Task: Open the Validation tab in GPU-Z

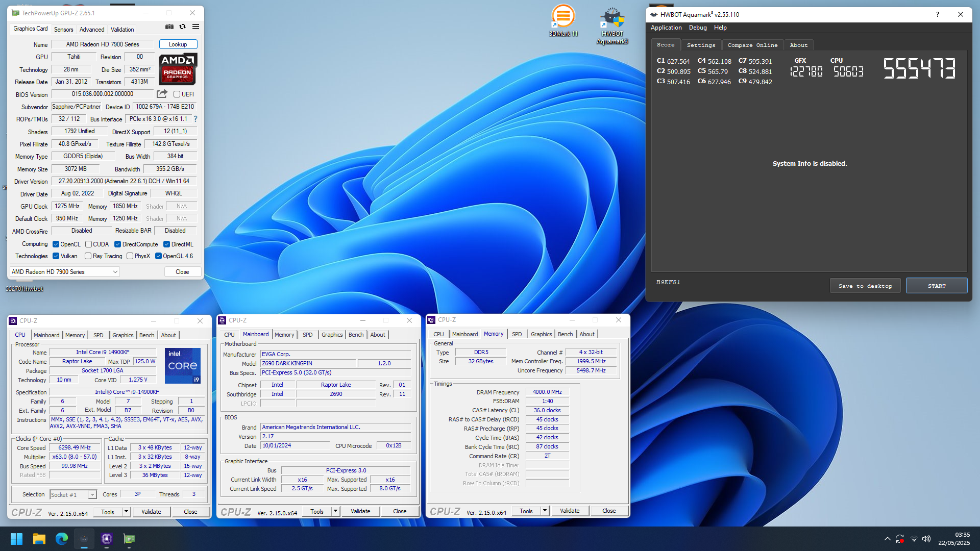Action: (122, 30)
